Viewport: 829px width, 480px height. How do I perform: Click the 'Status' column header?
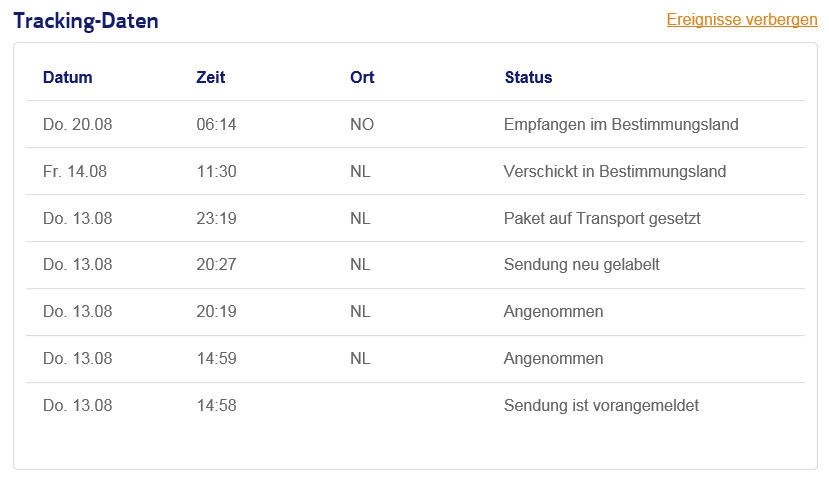pos(528,77)
